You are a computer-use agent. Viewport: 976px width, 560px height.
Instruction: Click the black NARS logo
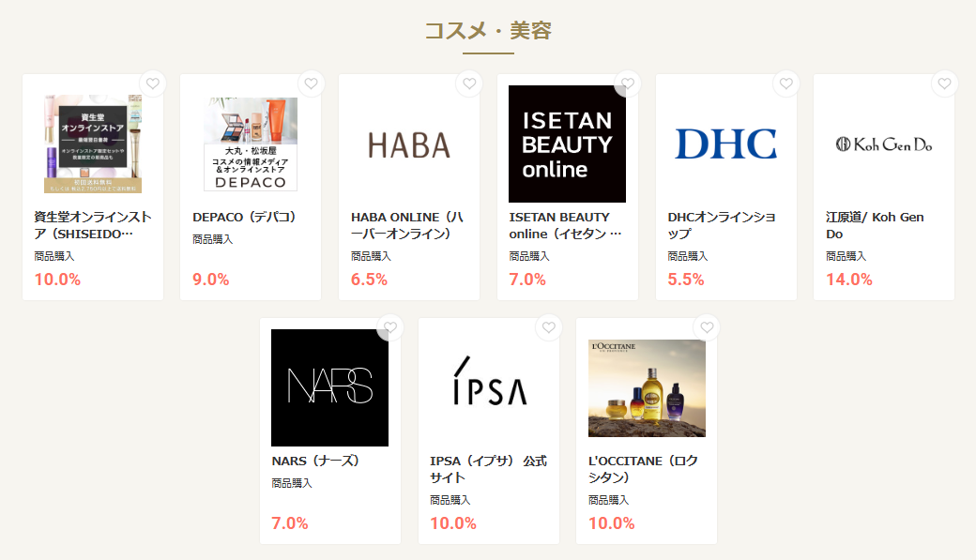click(330, 387)
